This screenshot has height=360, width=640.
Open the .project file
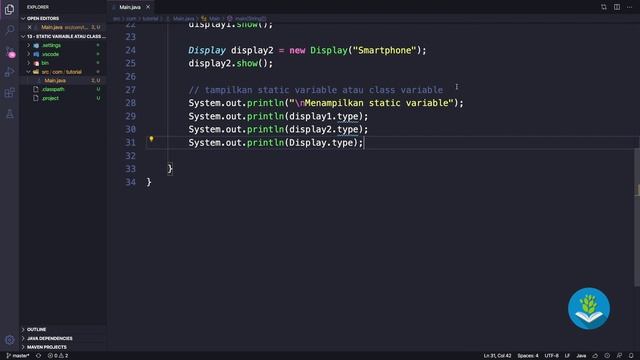63,98
